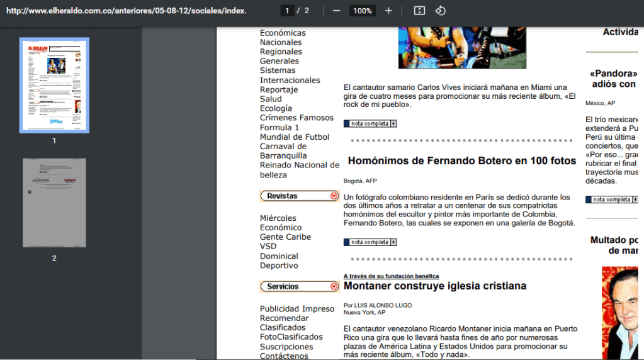
Task: Click the Oliver Stone photo
Action: 619,312
